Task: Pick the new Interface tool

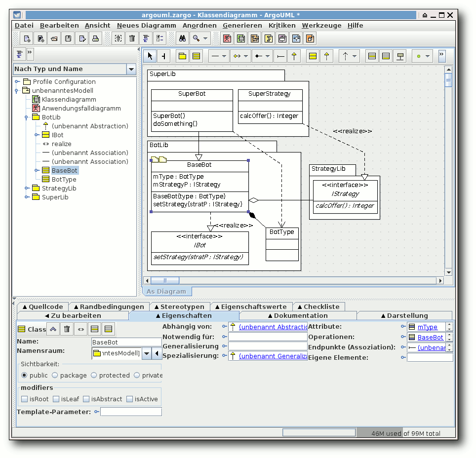Action: [313, 56]
